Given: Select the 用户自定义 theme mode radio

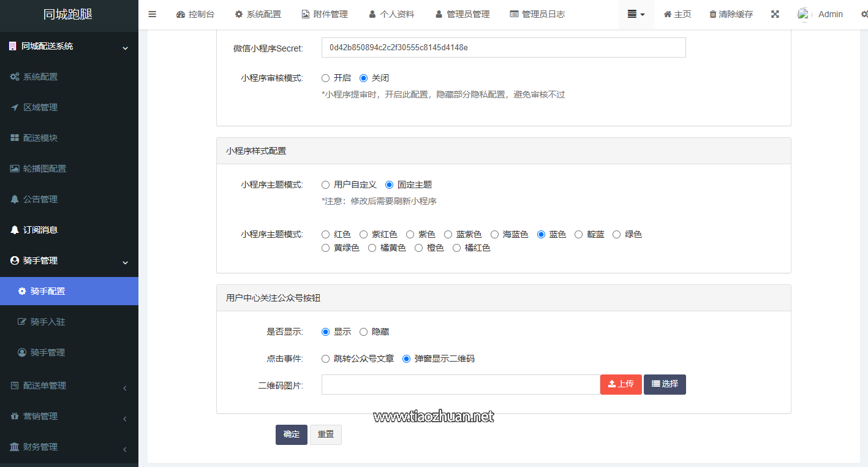Looking at the screenshot, I should pos(326,184).
